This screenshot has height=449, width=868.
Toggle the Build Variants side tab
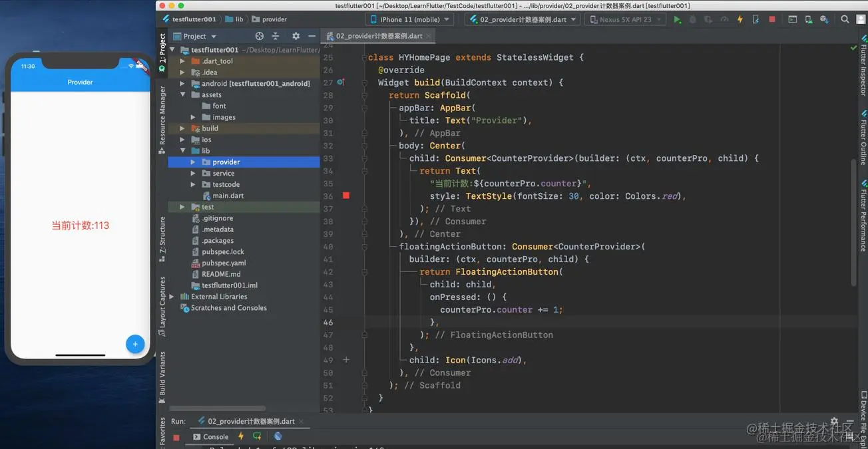coord(162,378)
